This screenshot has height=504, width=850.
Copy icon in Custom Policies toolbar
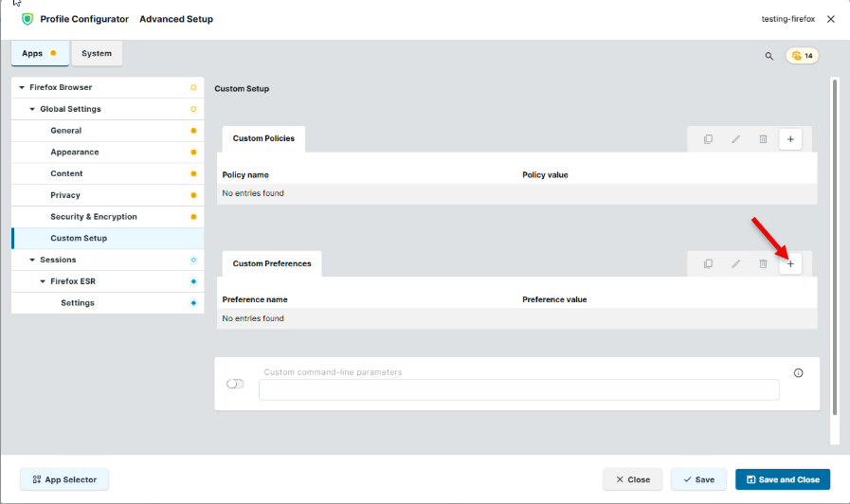[708, 139]
